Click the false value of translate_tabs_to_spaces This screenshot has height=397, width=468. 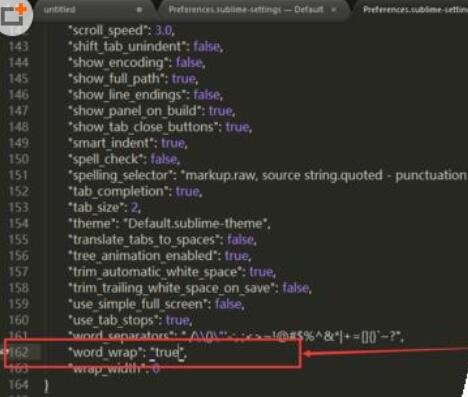click(x=240, y=239)
